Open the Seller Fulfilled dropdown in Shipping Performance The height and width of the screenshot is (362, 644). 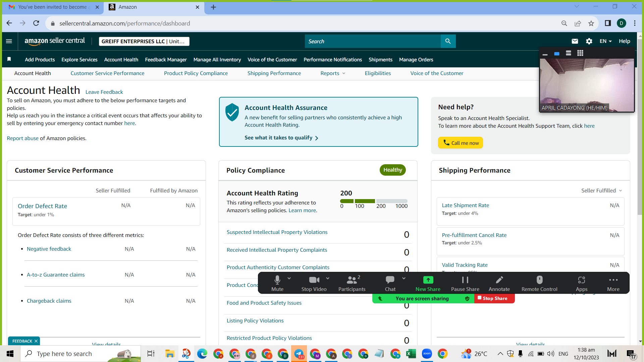[602, 190]
